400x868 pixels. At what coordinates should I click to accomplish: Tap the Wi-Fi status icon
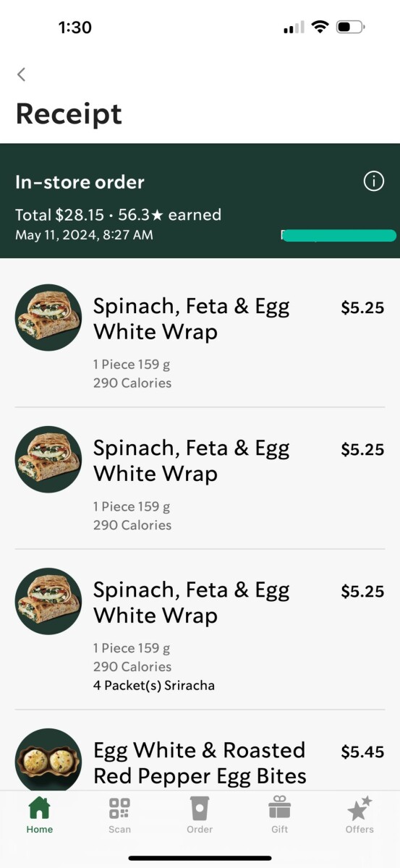320,27
